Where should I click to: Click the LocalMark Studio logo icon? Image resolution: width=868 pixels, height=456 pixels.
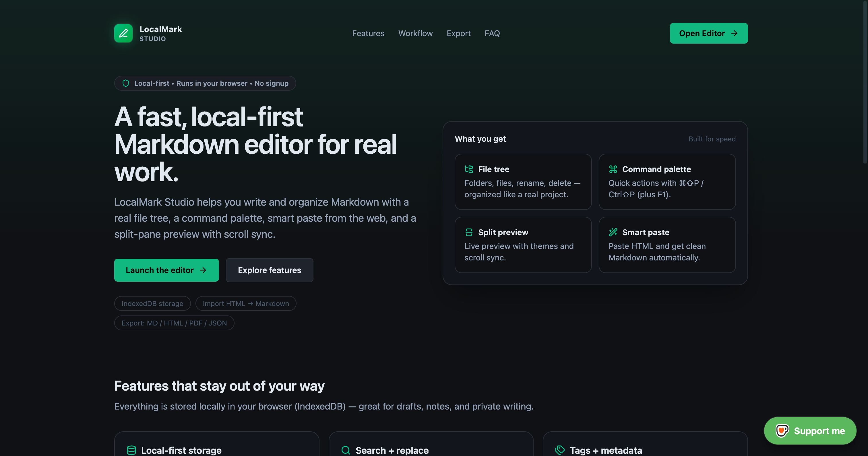[123, 33]
